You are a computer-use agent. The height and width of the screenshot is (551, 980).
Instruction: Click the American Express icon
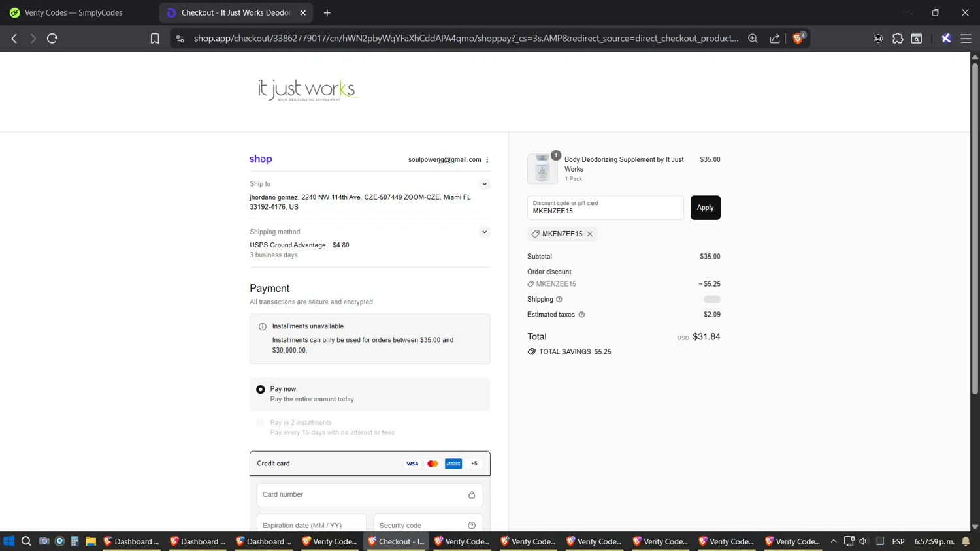(453, 464)
